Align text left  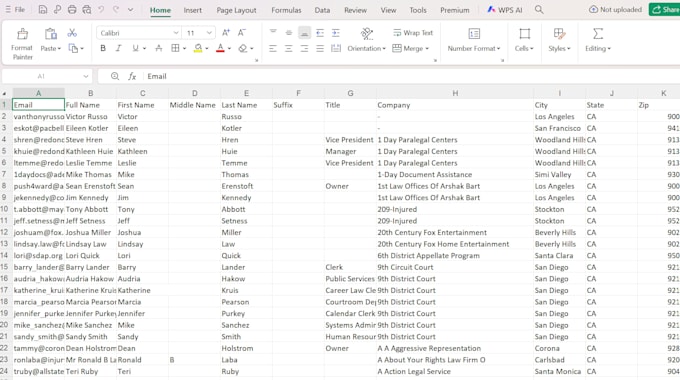(x=273, y=48)
